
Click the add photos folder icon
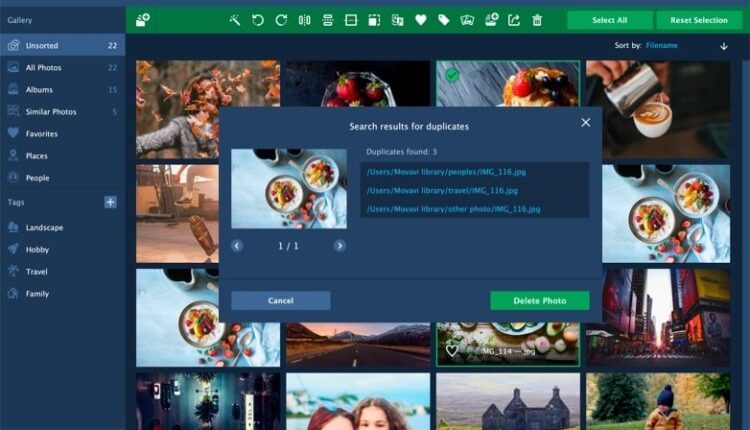143,20
